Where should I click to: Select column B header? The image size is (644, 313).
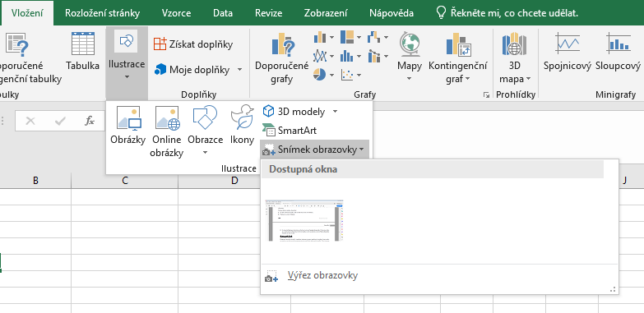coord(35,181)
